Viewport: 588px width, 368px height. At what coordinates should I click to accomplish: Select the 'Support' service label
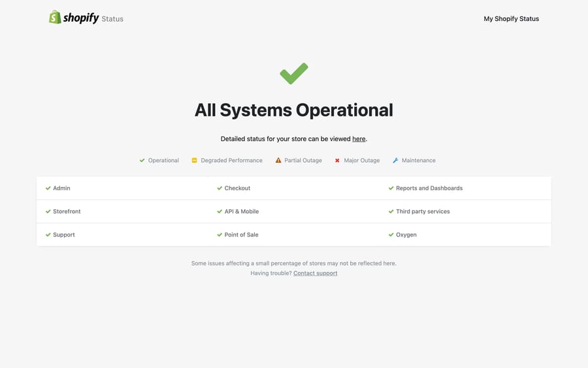pos(64,235)
